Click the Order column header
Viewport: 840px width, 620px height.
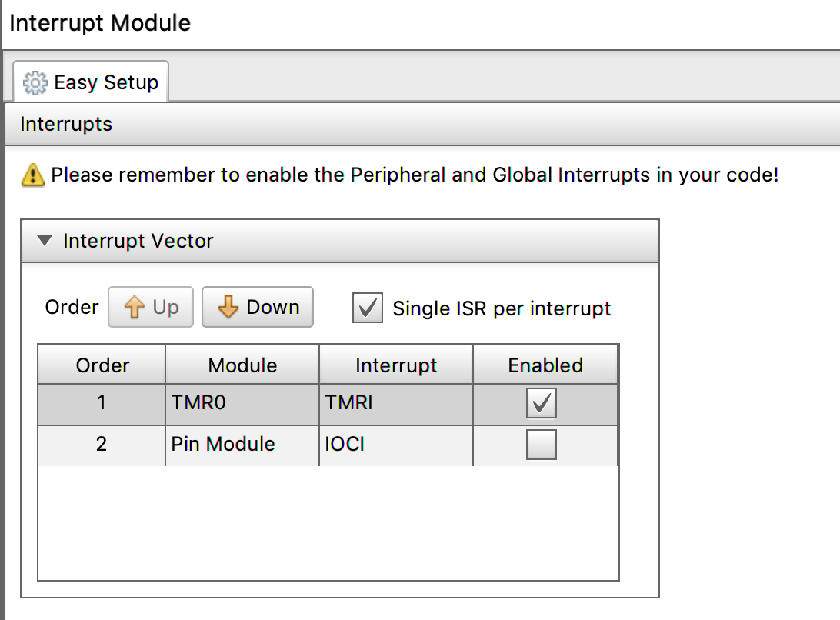pos(102,365)
